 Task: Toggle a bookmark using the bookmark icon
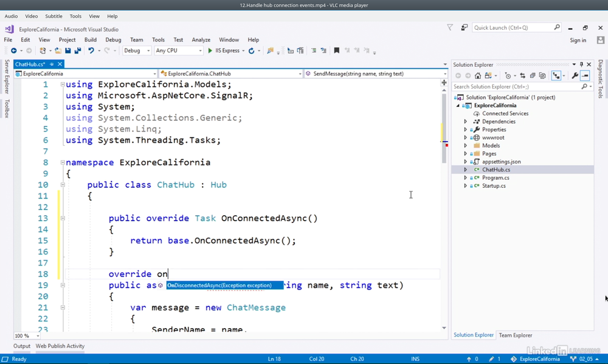337,51
